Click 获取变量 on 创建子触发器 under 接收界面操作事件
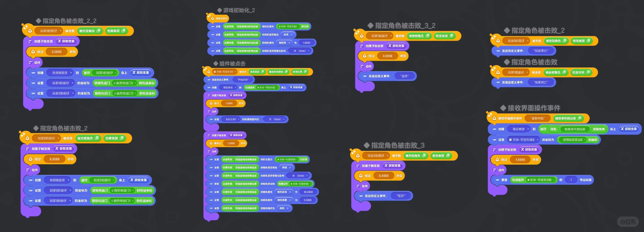 click(x=529, y=150)
